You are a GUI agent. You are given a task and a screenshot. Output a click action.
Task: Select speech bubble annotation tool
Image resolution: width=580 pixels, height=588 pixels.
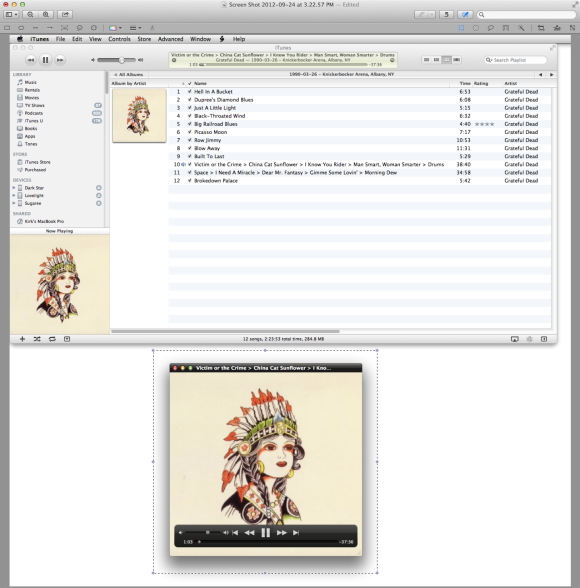pyautogui.click(x=79, y=28)
